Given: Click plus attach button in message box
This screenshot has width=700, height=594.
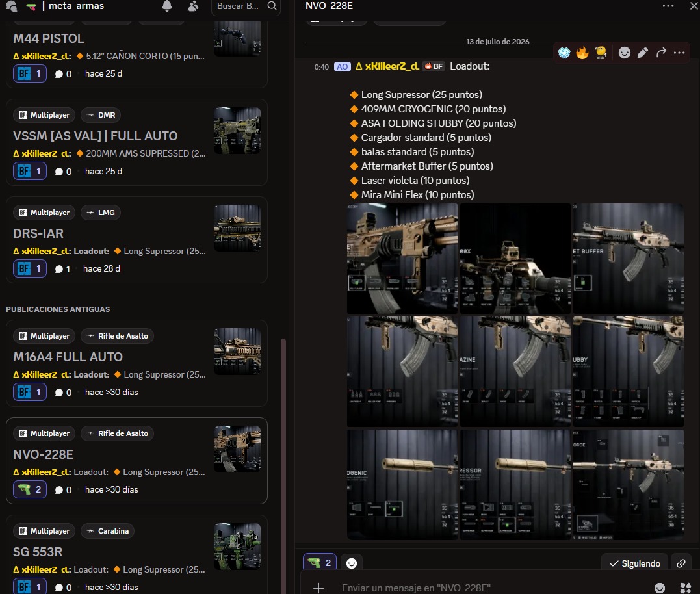Looking at the screenshot, I should coord(318,588).
